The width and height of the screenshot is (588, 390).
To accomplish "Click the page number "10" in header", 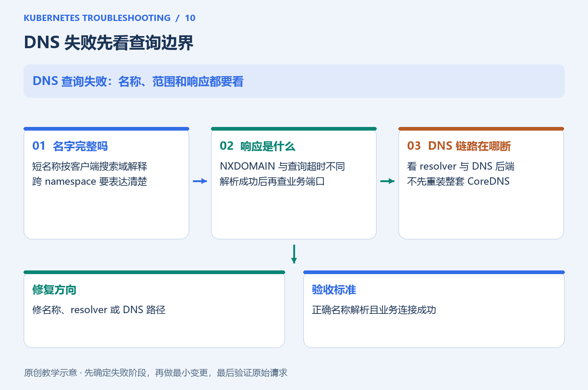I will point(190,18).
